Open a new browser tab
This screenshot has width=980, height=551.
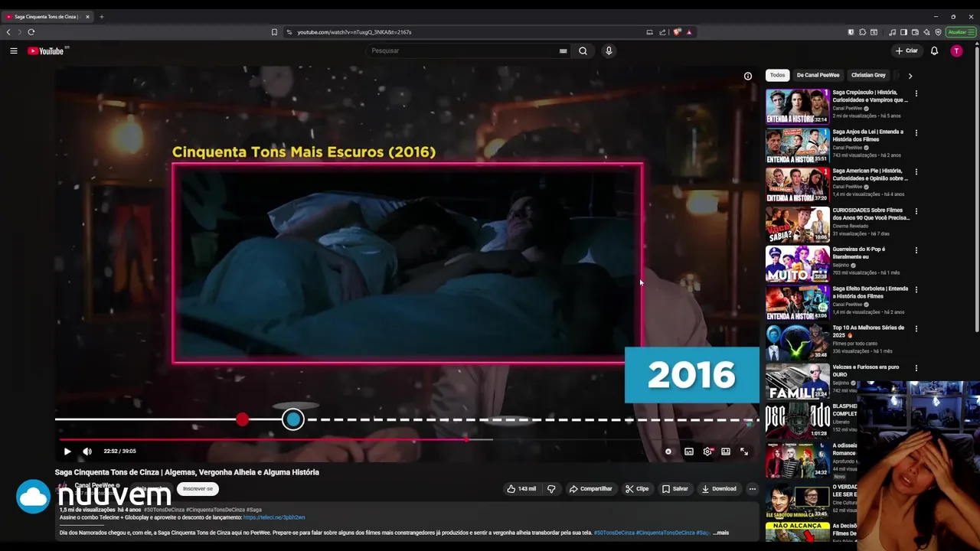(x=101, y=17)
